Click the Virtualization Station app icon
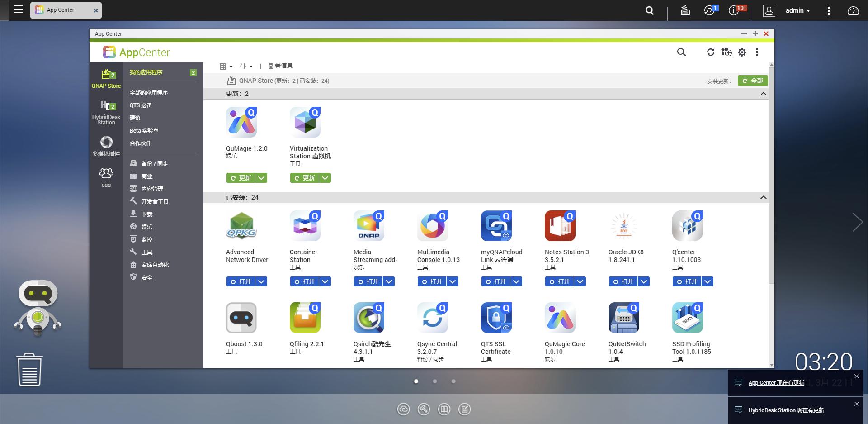 click(x=305, y=122)
